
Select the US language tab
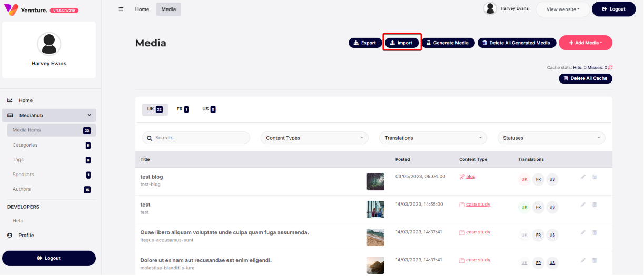[x=209, y=109]
